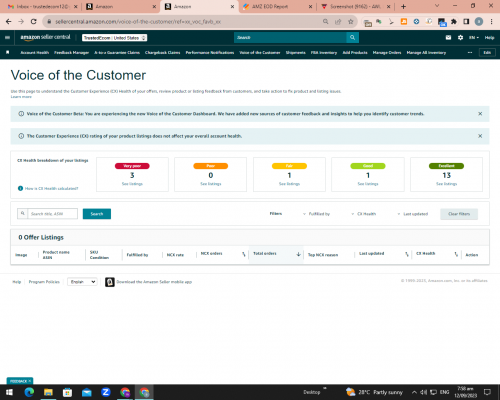Open the Chrome extensions puzzle icon
Image resolution: width=500 pixels, height=400 pixels.
pyautogui.click(x=454, y=22)
